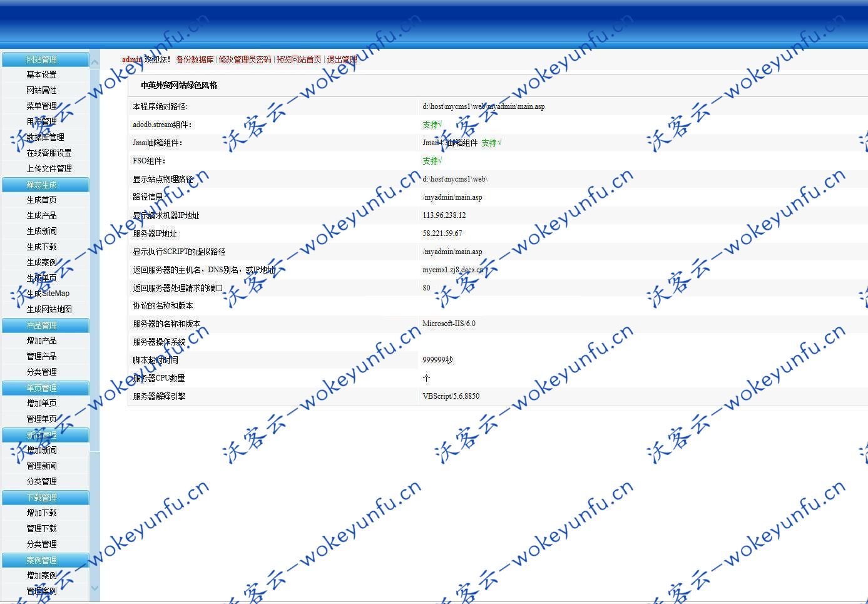The image size is (868, 604).
Task: Toggle the 单页管理 section header
Action: point(45,388)
